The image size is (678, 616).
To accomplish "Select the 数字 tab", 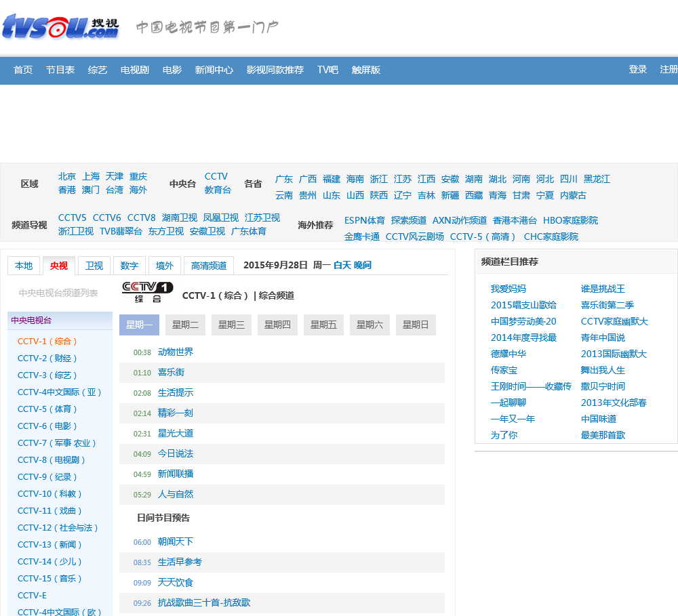I will tap(129, 266).
